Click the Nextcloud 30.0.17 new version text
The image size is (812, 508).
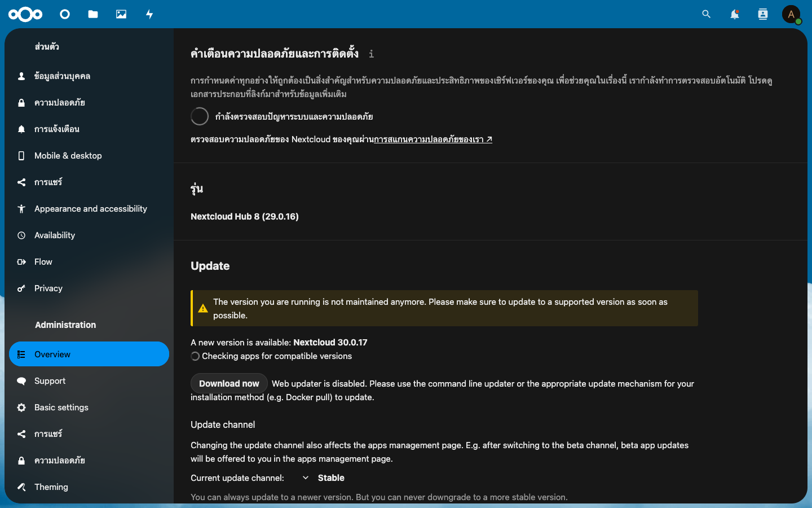tap(330, 343)
